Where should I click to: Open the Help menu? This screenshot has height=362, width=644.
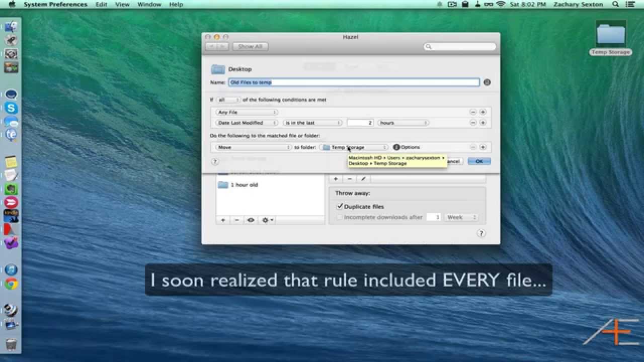click(176, 5)
